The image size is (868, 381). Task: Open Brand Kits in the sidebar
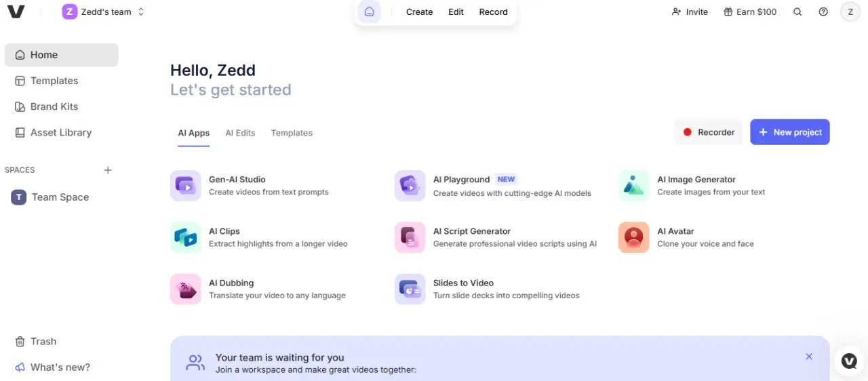(61, 106)
